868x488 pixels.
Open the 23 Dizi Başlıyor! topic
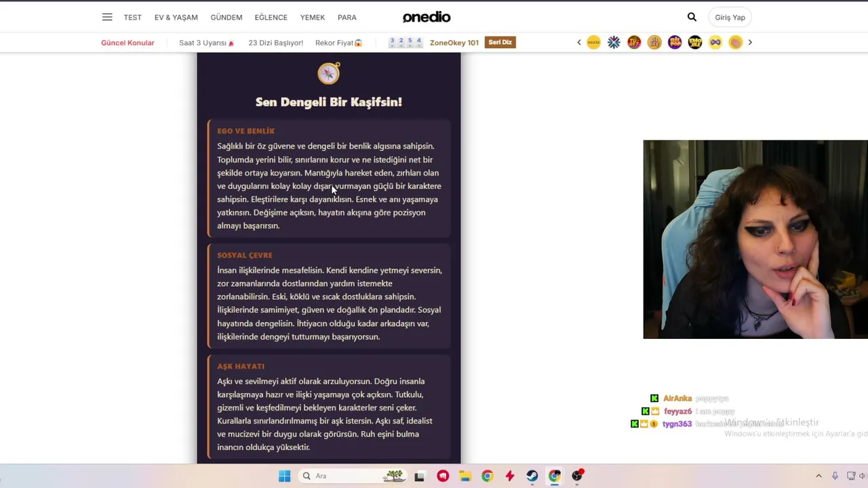point(275,43)
